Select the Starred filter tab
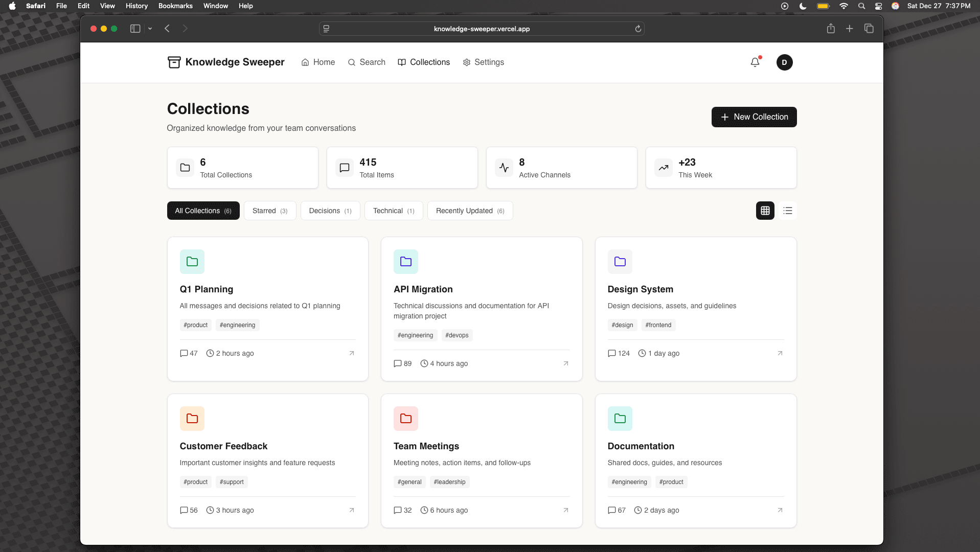 click(x=270, y=211)
